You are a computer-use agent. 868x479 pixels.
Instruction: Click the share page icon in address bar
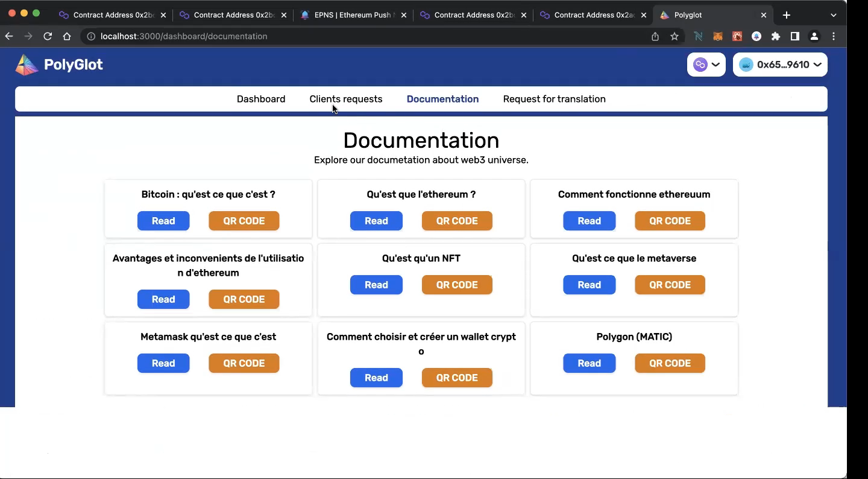[x=655, y=36]
